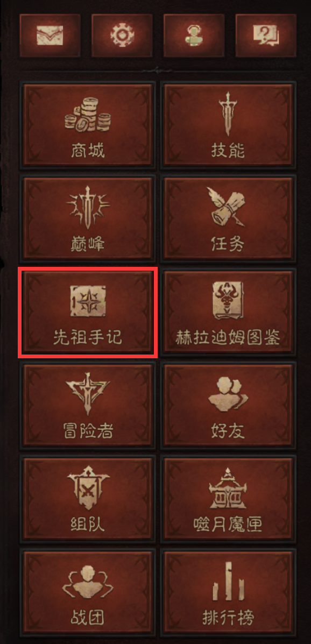Screen dimensions: 311x644
Task: Click the 排行榜 text label
Action: point(229,617)
